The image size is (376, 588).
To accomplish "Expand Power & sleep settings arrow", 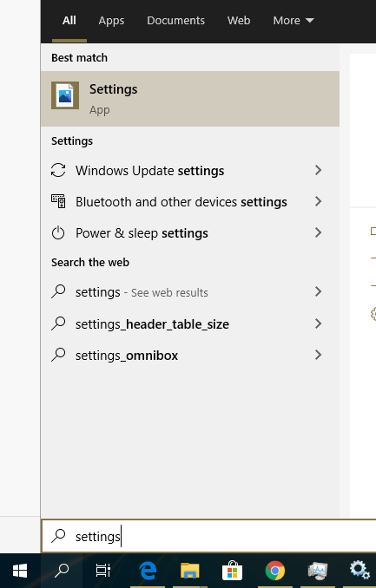I will [x=318, y=233].
